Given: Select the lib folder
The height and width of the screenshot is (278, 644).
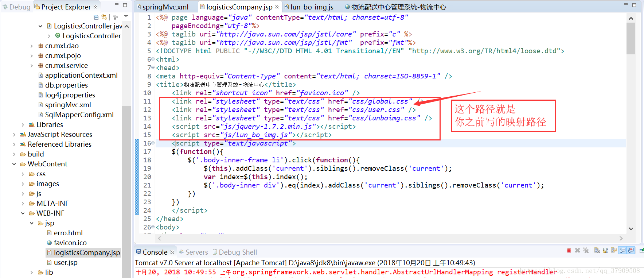Looking at the screenshot, I should (46, 272).
